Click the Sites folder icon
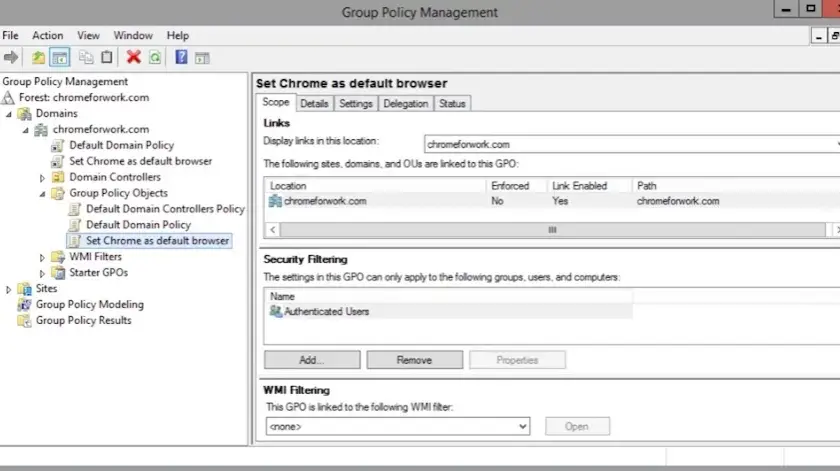The height and width of the screenshot is (471, 840). (x=25, y=289)
